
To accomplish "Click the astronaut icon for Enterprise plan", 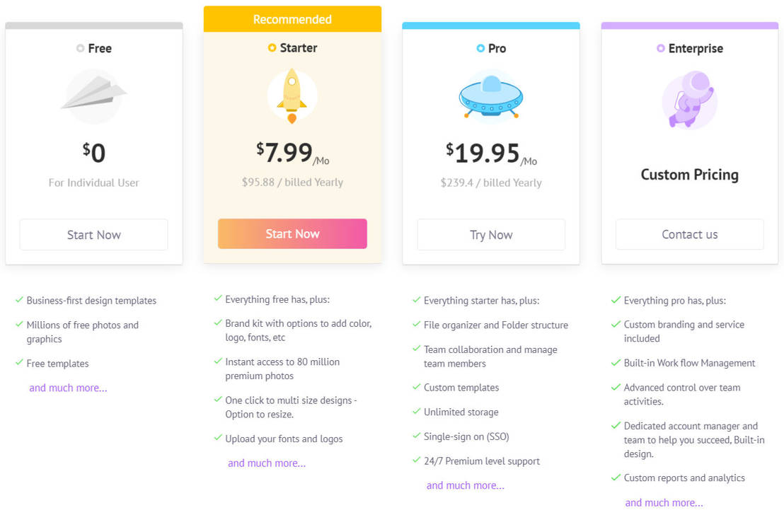I will click(x=689, y=100).
